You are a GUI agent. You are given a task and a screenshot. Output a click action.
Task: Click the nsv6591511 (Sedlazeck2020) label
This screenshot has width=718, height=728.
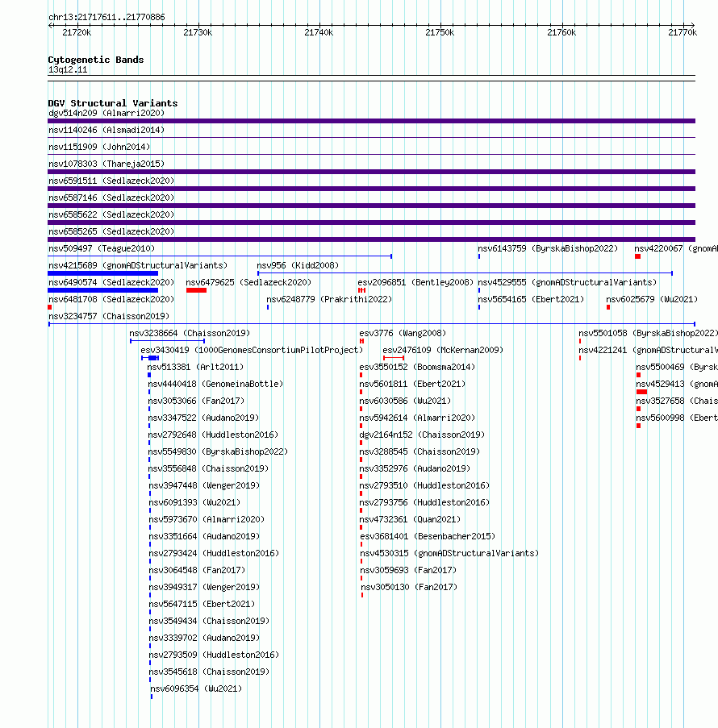(x=111, y=181)
